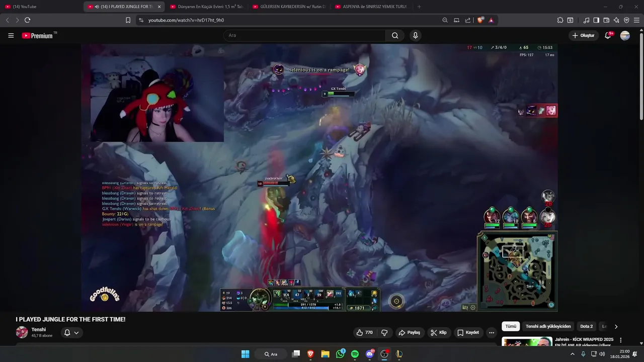
Task: Open the account avatar menu
Action: pos(625,35)
